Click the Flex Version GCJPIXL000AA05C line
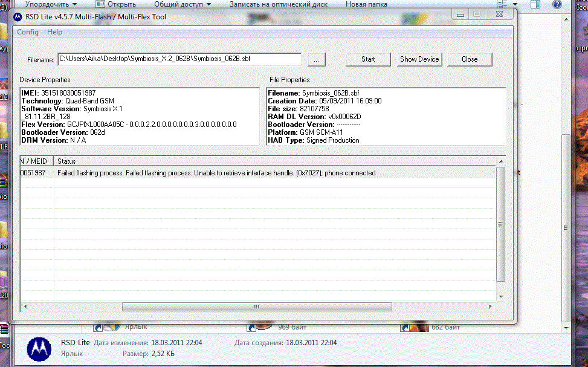The image size is (588, 367). coord(129,124)
